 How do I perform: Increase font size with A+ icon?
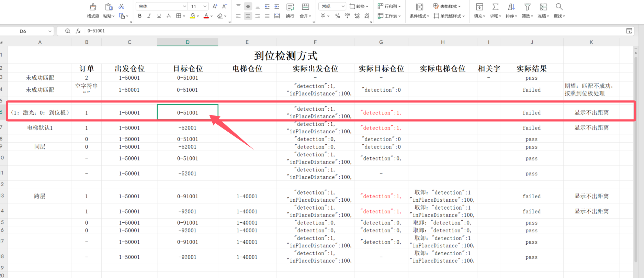(215, 6)
